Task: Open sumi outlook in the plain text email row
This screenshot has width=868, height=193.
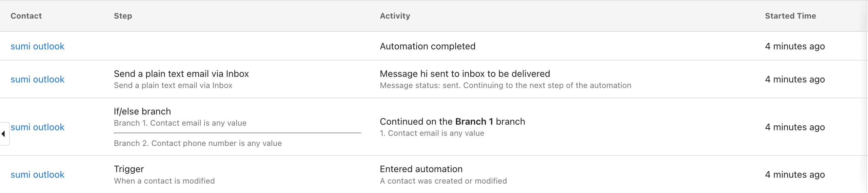Action: tap(37, 79)
